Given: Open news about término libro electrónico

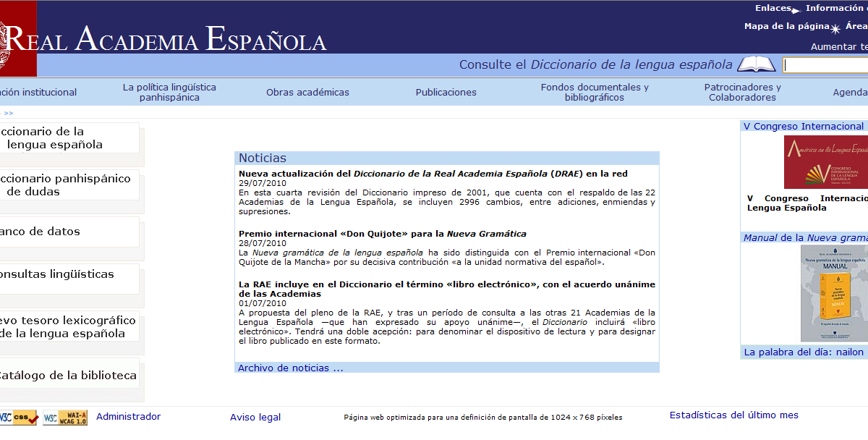Looking at the screenshot, I should (447, 289).
